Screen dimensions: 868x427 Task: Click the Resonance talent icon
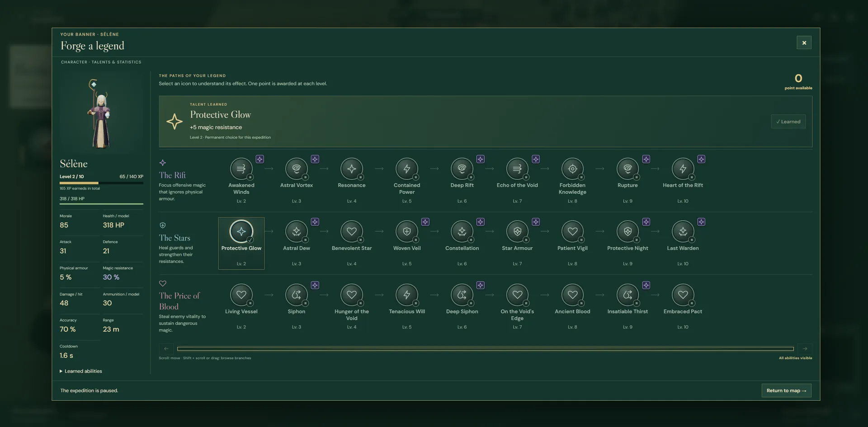click(351, 169)
